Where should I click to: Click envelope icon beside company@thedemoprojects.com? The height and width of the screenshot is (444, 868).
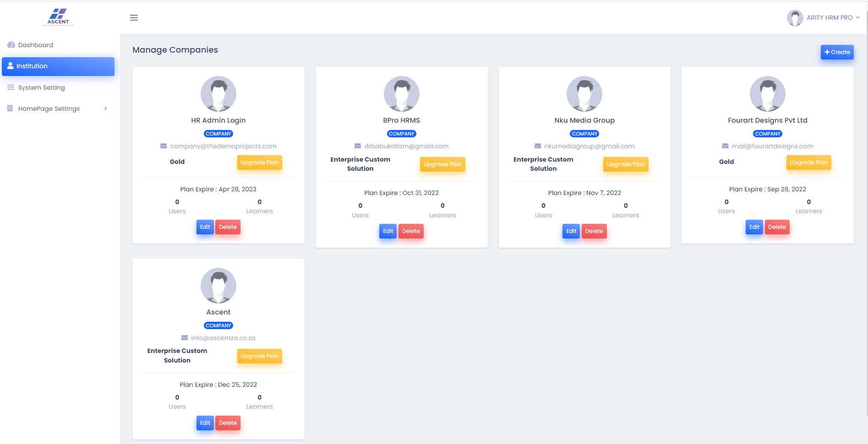click(x=164, y=146)
